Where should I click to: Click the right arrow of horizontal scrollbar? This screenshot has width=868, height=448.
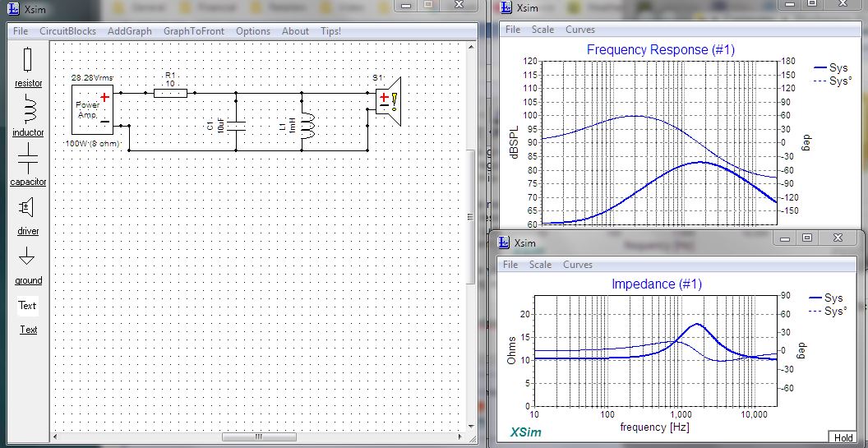coord(462,437)
